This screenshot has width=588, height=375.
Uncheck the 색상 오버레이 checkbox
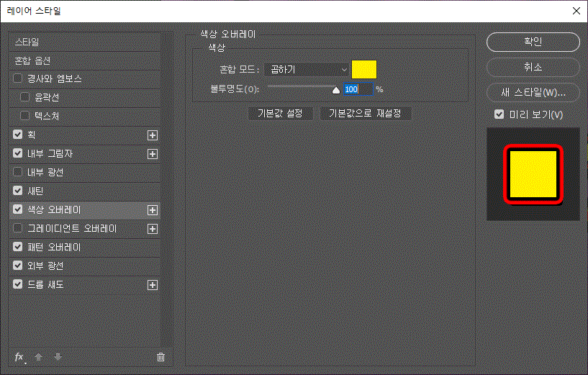(17, 209)
